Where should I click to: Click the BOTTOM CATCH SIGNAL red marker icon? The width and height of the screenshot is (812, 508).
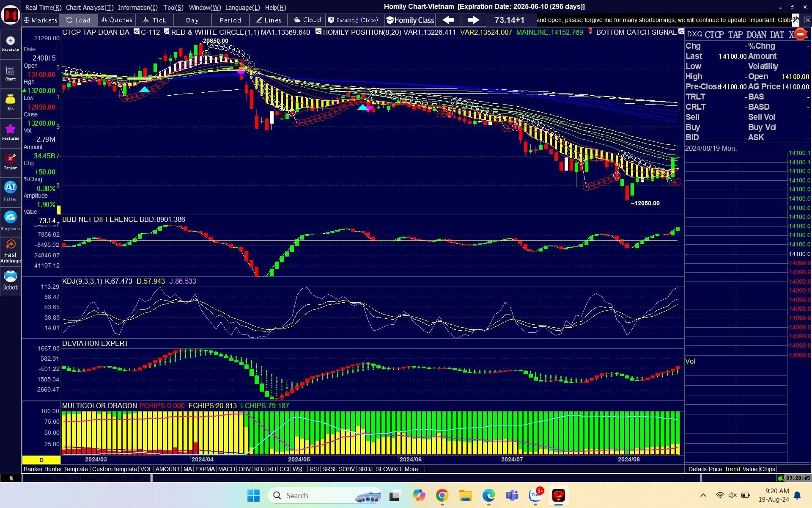(590, 32)
